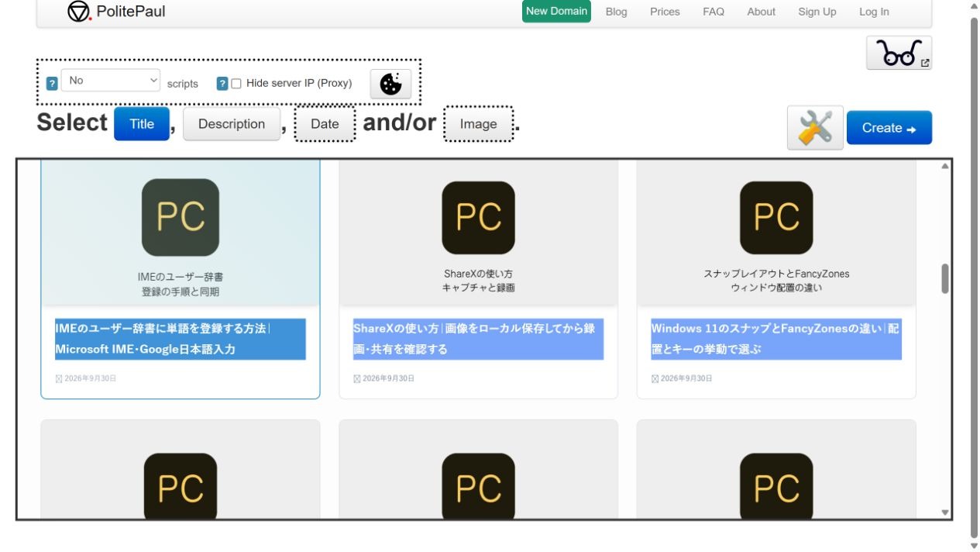Click the PolitePaul brand name

(x=131, y=12)
